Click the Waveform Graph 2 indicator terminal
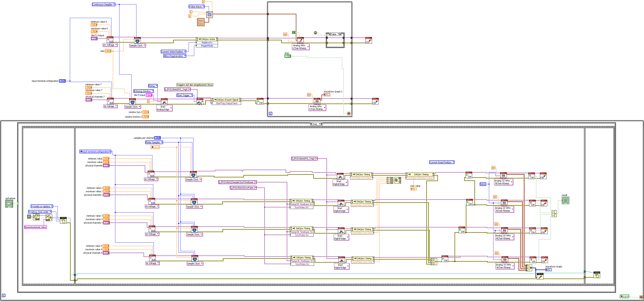 pos(327,95)
